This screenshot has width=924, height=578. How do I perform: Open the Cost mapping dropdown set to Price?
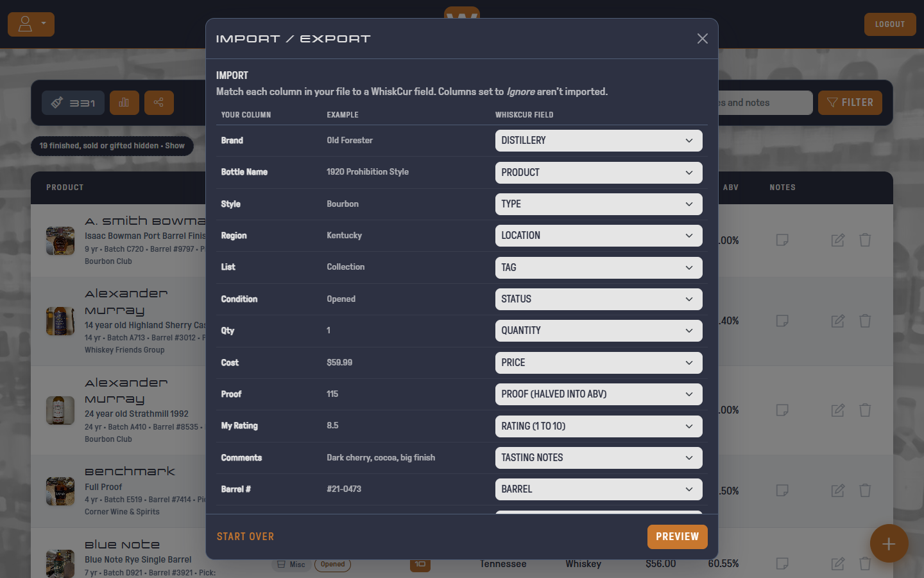click(599, 363)
